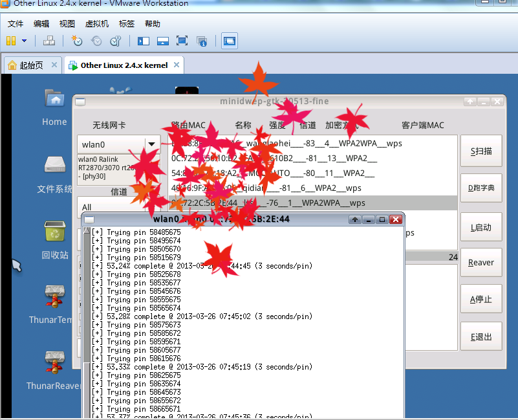Switch to the 起始页 tab

(x=31, y=65)
